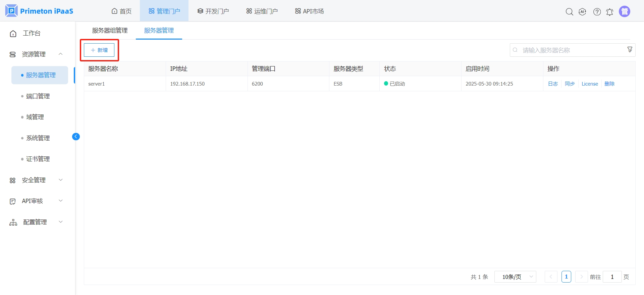Open License link for server1
The image size is (644, 295).
[590, 84]
